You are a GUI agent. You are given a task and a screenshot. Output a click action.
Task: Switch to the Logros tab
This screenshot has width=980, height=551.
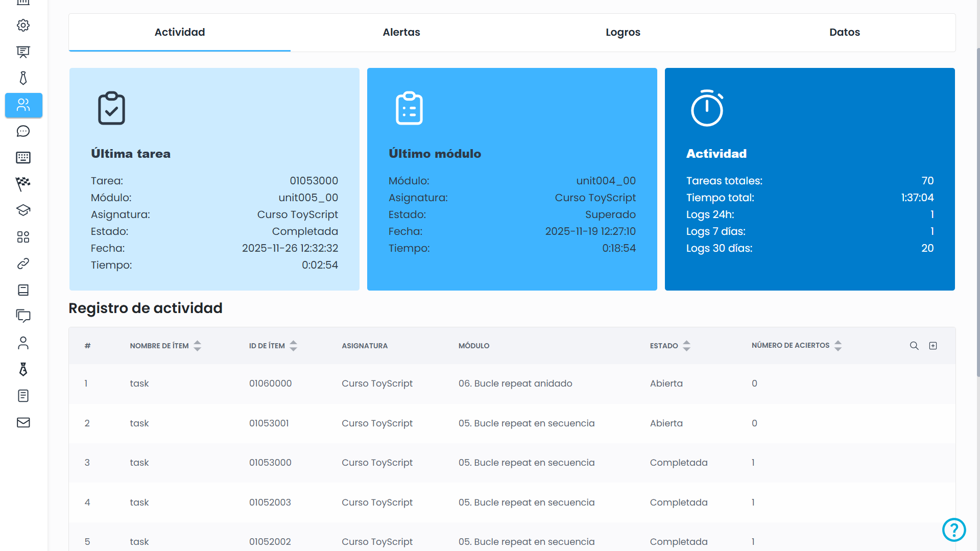coord(623,32)
